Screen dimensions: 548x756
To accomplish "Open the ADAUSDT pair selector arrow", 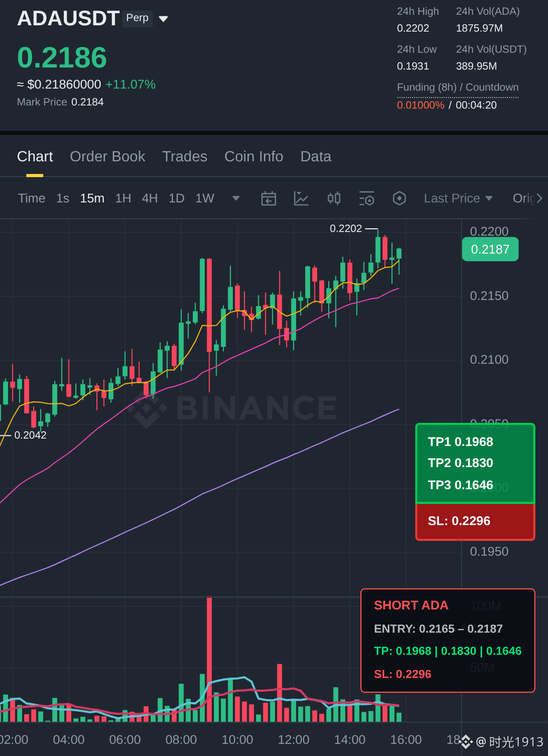I will 163,19.
